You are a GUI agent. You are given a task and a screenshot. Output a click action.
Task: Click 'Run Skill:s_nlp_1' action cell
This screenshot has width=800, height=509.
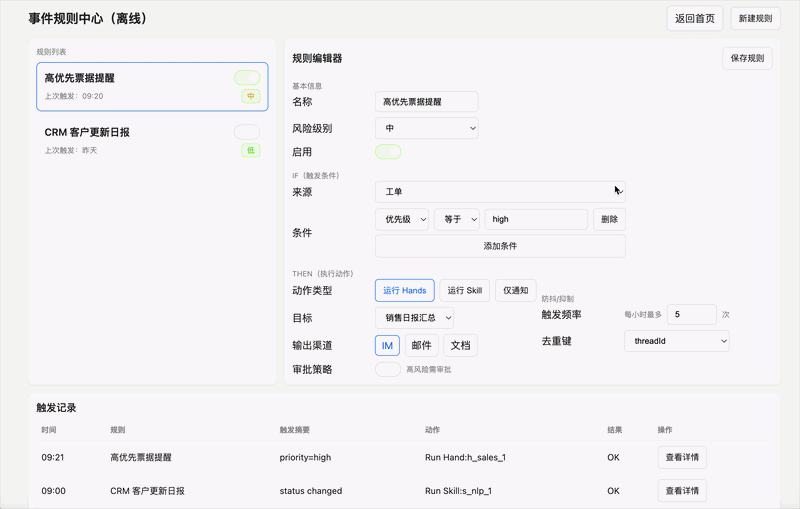click(x=458, y=491)
